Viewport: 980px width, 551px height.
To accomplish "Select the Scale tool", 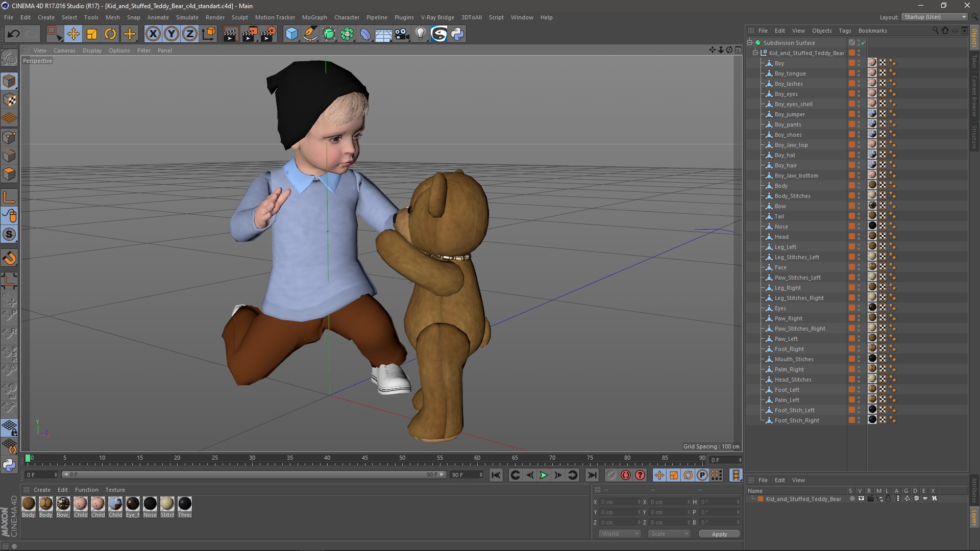I will 92,34.
